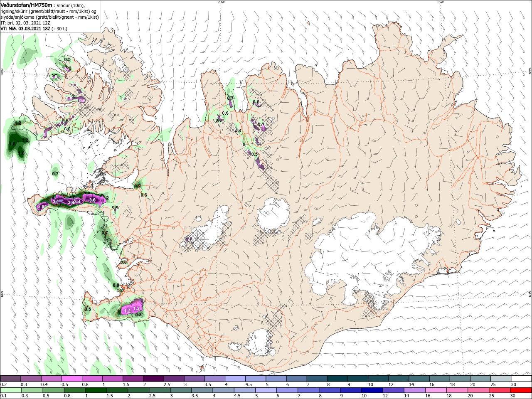Screen dimensions: 532x399
Task: Click the darkest purple 2–2.5 swatch, upper scale
Action: [x=154, y=379]
